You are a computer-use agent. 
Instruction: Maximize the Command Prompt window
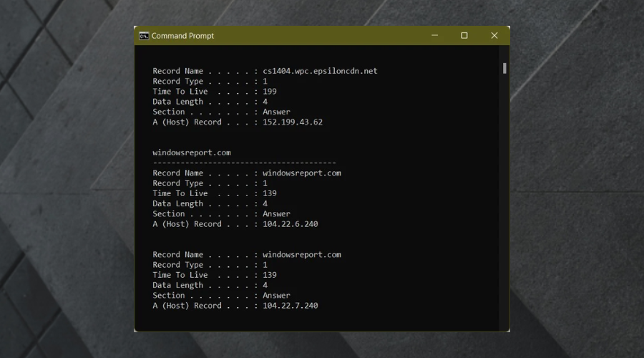(464, 36)
